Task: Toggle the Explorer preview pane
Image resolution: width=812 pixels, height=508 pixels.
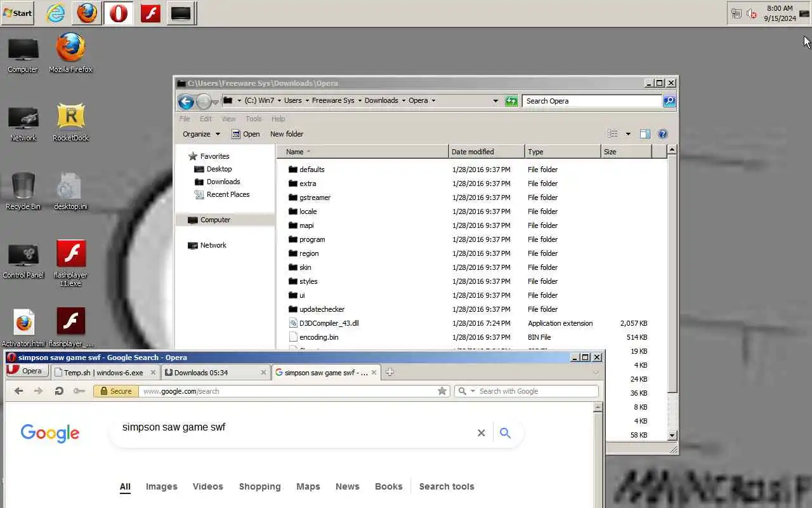Action: pos(645,134)
